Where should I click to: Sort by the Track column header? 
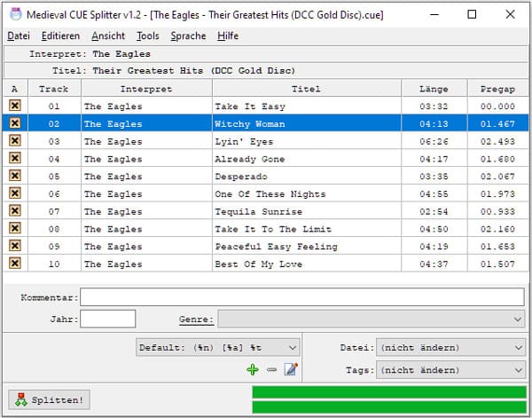point(54,89)
